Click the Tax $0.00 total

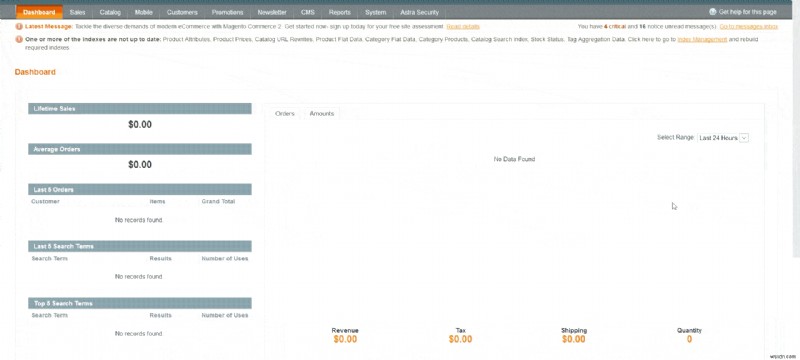(460, 336)
